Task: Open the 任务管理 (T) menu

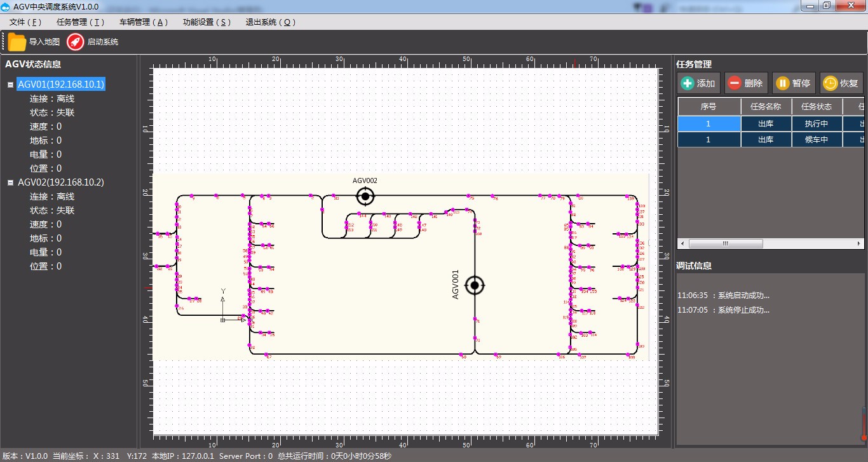Action: click(81, 22)
